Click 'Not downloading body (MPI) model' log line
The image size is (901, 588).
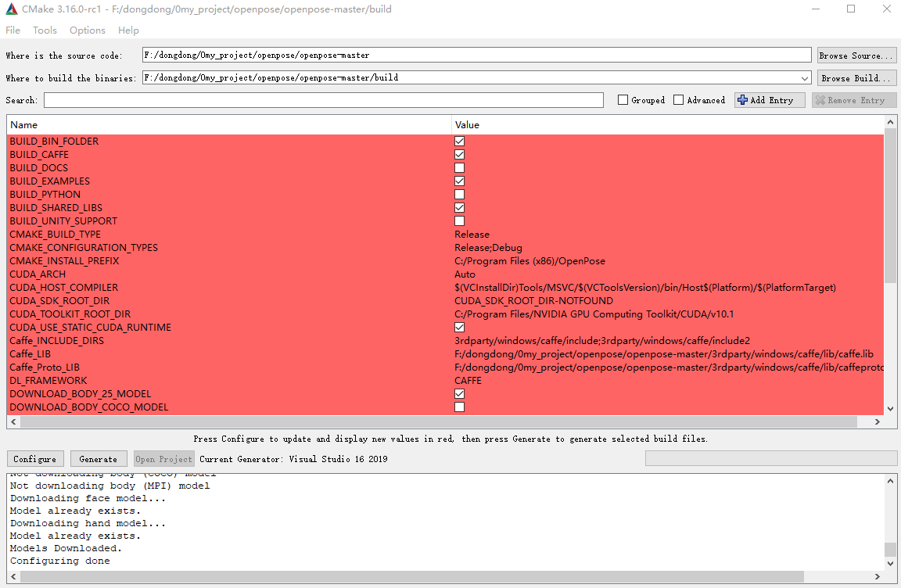[x=109, y=486]
